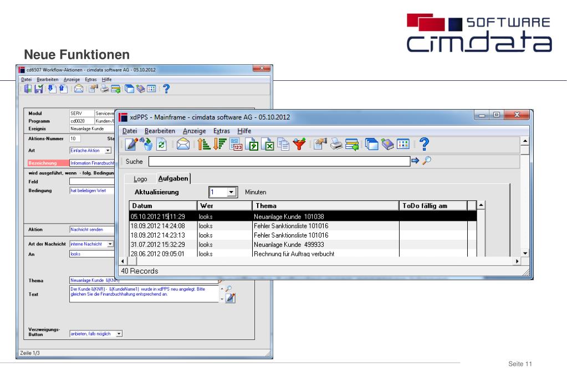Open Extras menu in Mainframe window
Screen dimensions: 567x392
[x=221, y=131]
